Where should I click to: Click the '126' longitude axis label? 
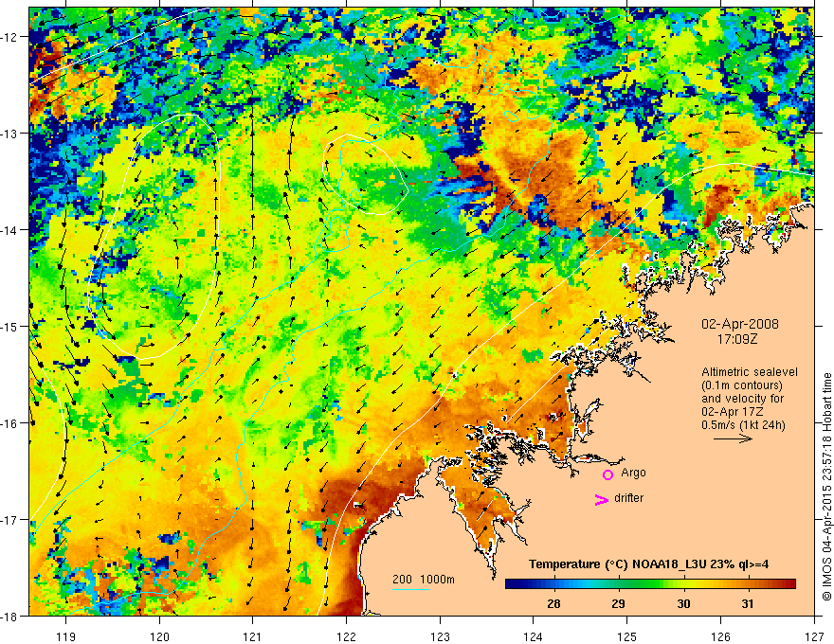[x=720, y=636]
